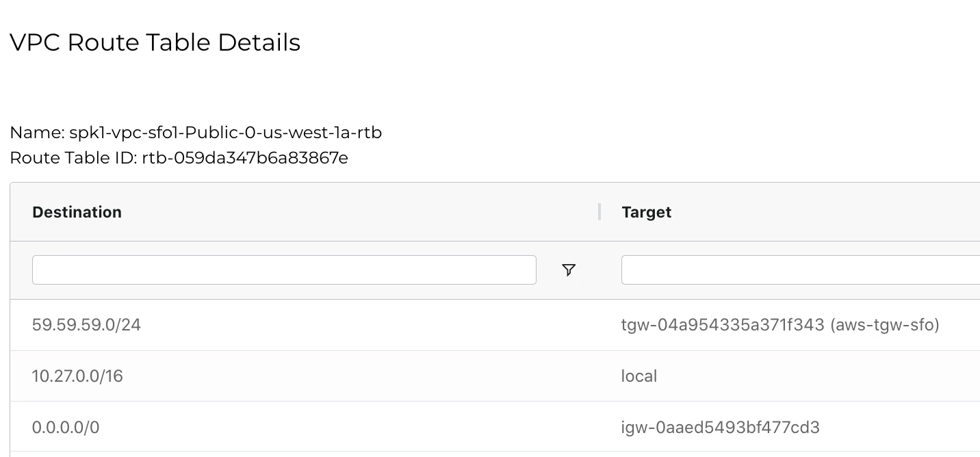
Task: Click route table ID rtb-059da347b6a83867e
Action: (x=245, y=157)
